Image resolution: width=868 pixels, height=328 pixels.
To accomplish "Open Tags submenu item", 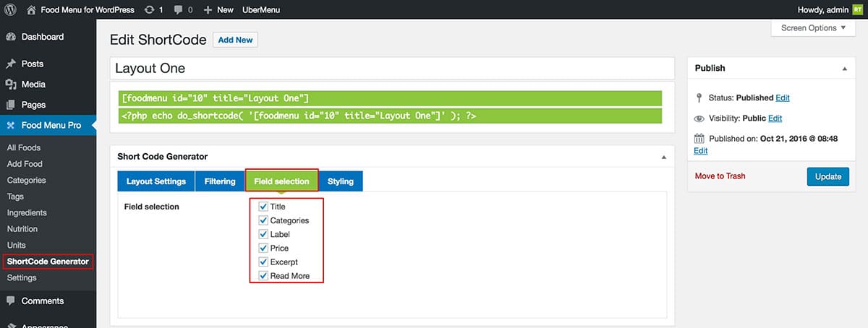I will tap(15, 197).
